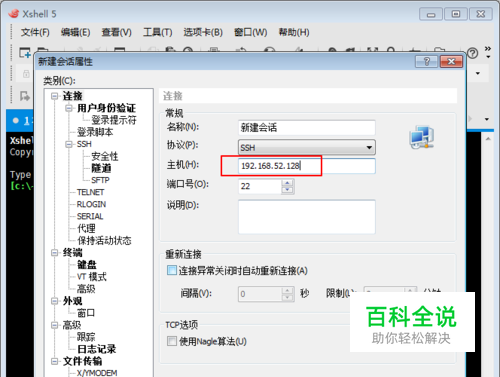
Task: Select SFTP under SSH
Action: point(100,180)
